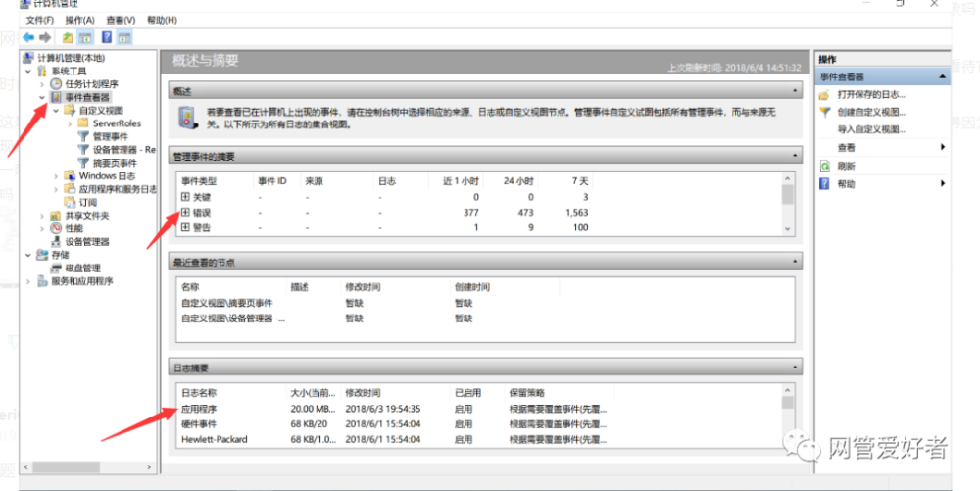This screenshot has width=980, height=491.
Task: Expand the 共享文件夹 node
Action: click(42, 216)
